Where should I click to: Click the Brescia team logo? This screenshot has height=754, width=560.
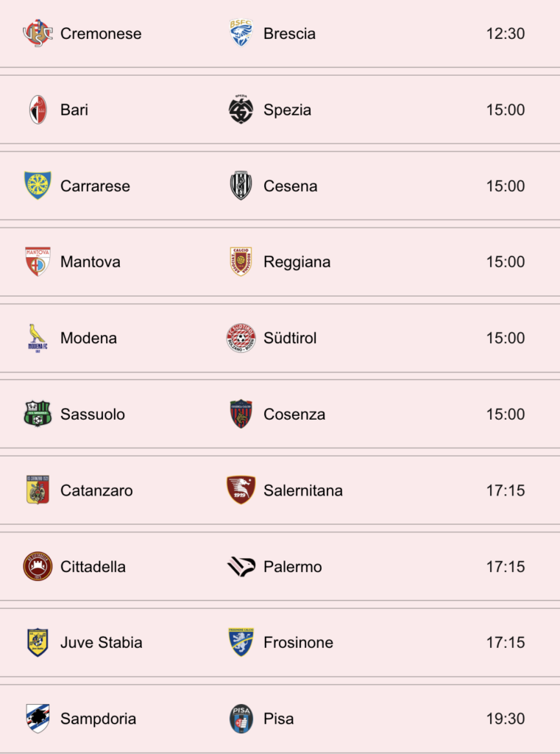241,34
